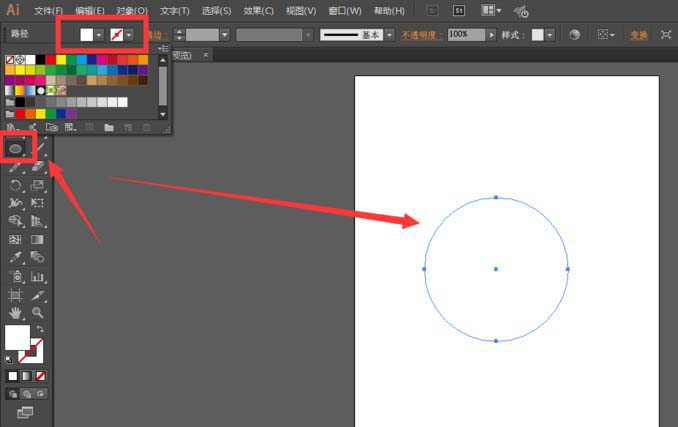Choose the Column Graph tool
Screen dimensions: 678x427
pyautogui.click(x=38, y=277)
